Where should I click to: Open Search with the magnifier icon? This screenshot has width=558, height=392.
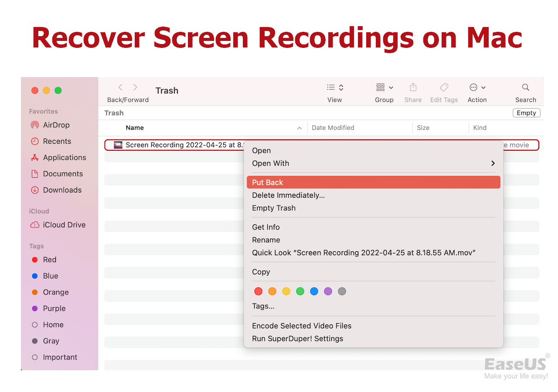pyautogui.click(x=525, y=88)
